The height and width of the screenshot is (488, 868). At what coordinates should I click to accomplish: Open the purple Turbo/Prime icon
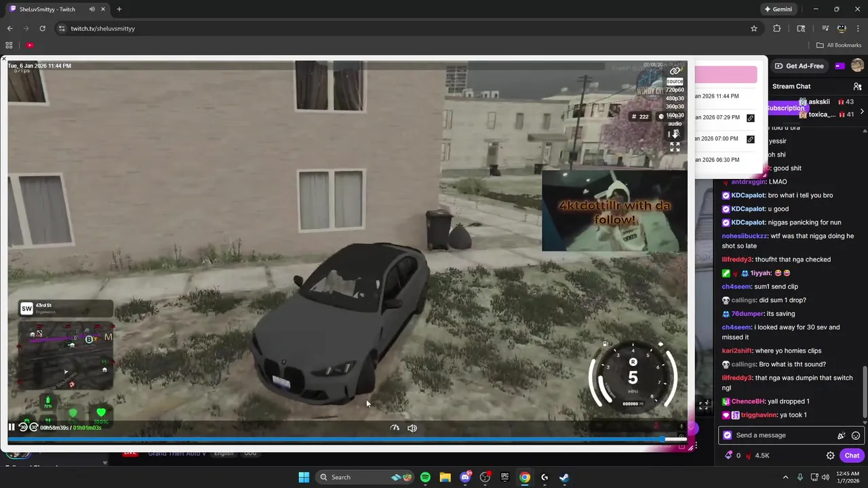(840, 66)
